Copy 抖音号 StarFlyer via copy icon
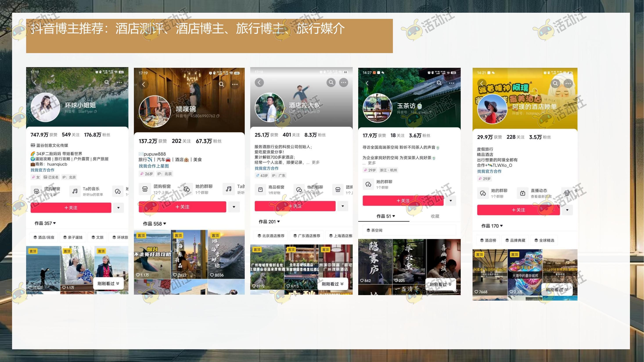The image size is (644, 362). (95, 112)
